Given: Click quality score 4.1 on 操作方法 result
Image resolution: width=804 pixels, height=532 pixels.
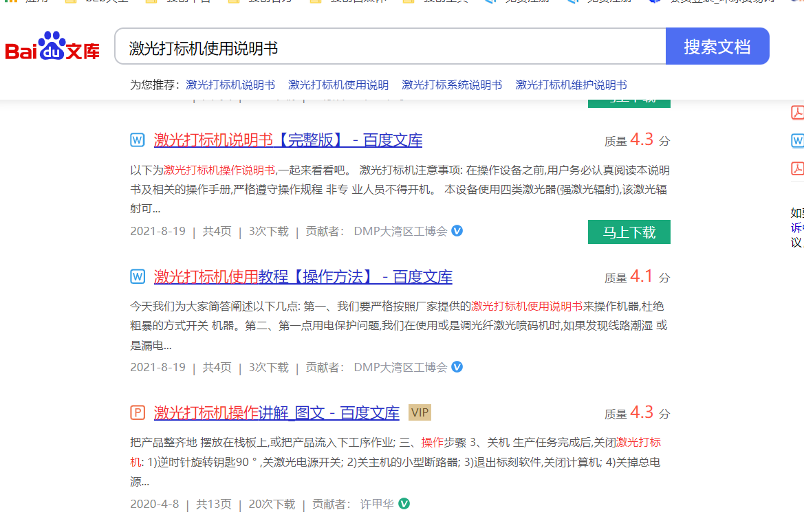Looking at the screenshot, I should coord(642,276).
